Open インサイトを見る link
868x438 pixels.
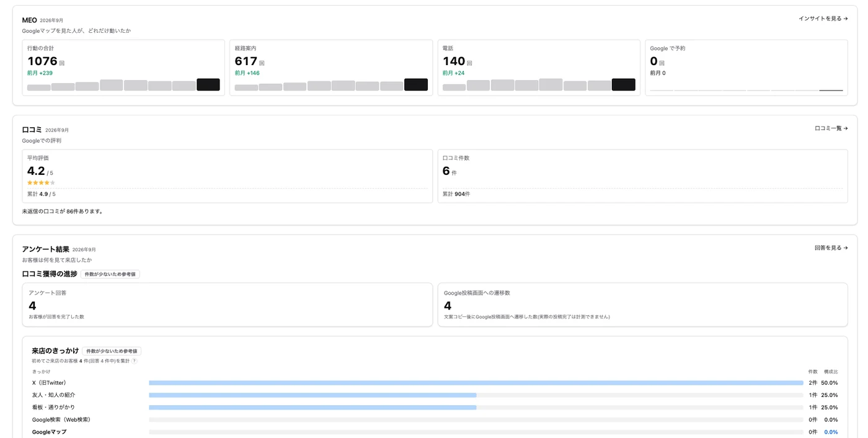tap(823, 19)
